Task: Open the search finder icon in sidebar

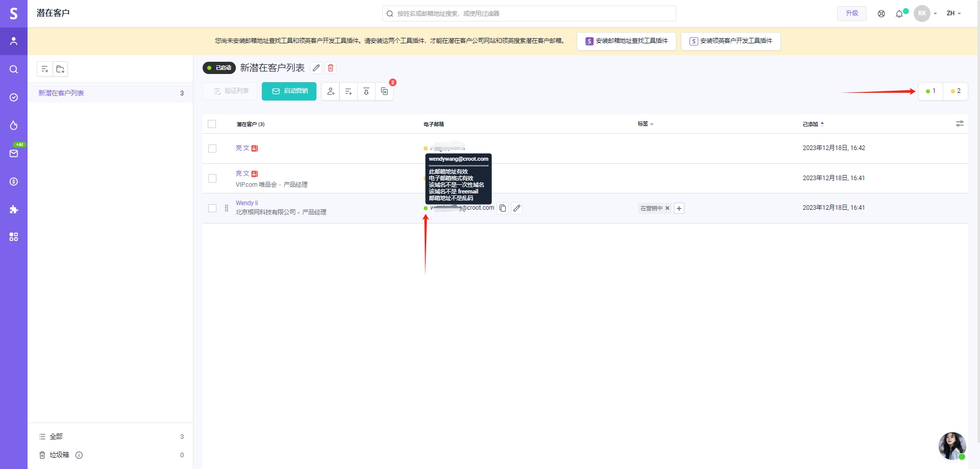Action: [x=14, y=69]
